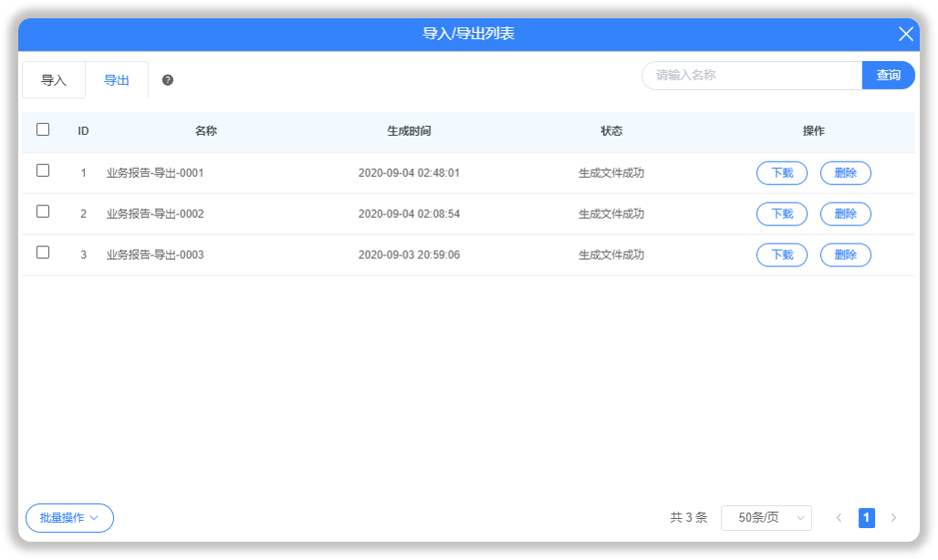Click the 名称 column header
The height and width of the screenshot is (560, 938).
(206, 131)
